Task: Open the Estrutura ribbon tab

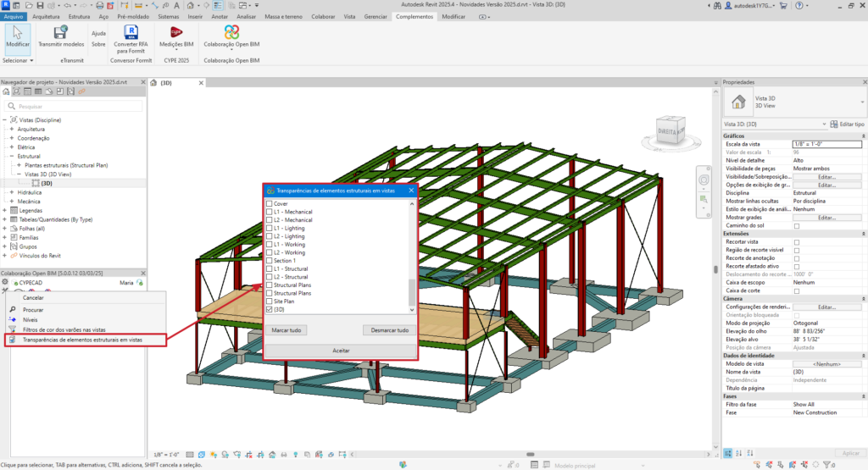Action: coord(79,17)
